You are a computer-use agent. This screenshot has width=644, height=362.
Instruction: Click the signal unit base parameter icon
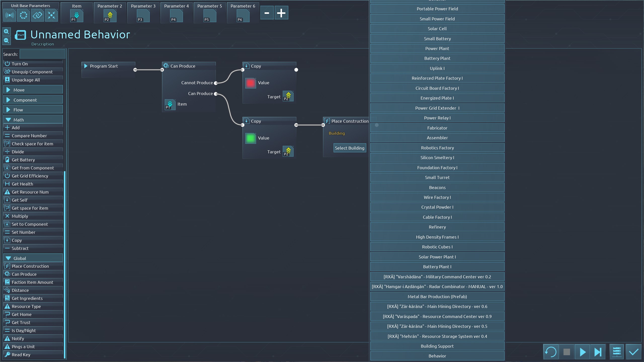[10, 16]
